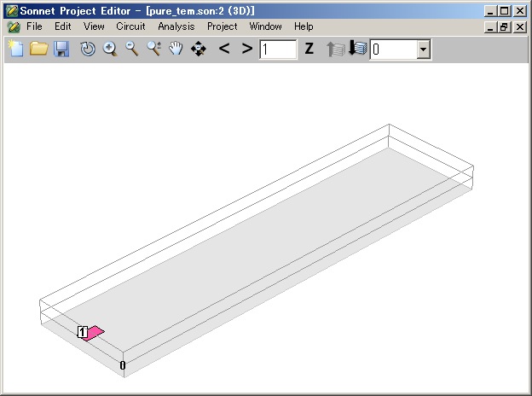Open the View menu
This screenshot has height=396, width=532.
[x=94, y=26]
